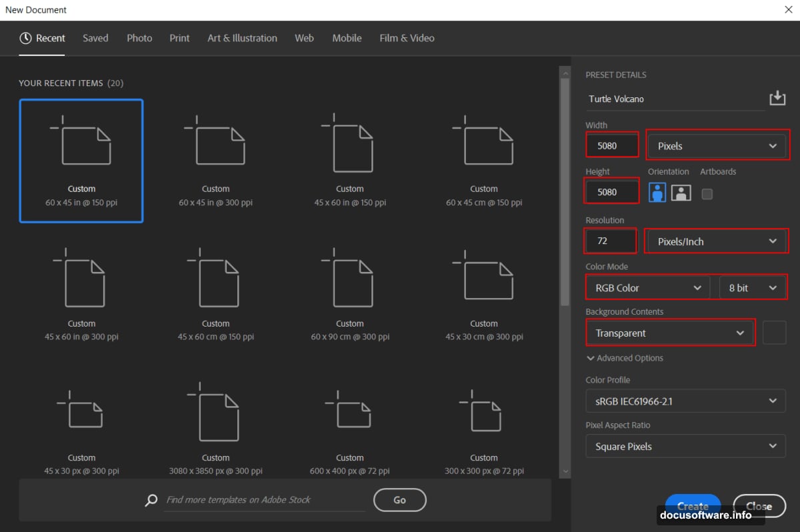The width and height of the screenshot is (800, 532).
Task: Click the background color swatch beside Transparent
Action: 774,333
